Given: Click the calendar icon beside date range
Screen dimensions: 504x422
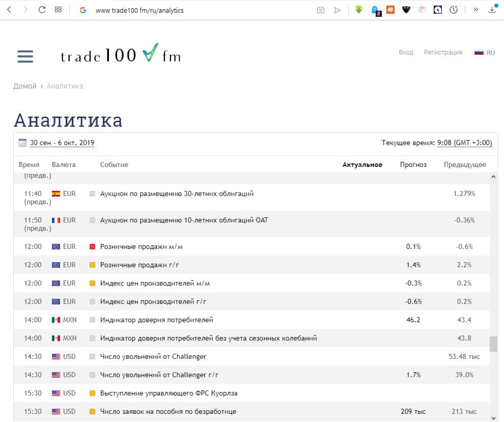Looking at the screenshot, I should tap(22, 143).
